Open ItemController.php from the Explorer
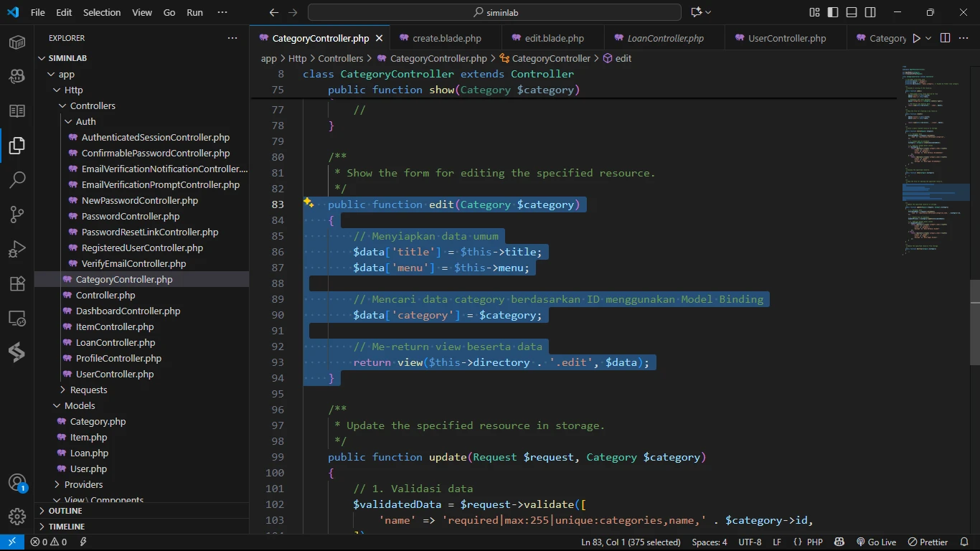Screen dimensions: 980x551 pos(115,326)
